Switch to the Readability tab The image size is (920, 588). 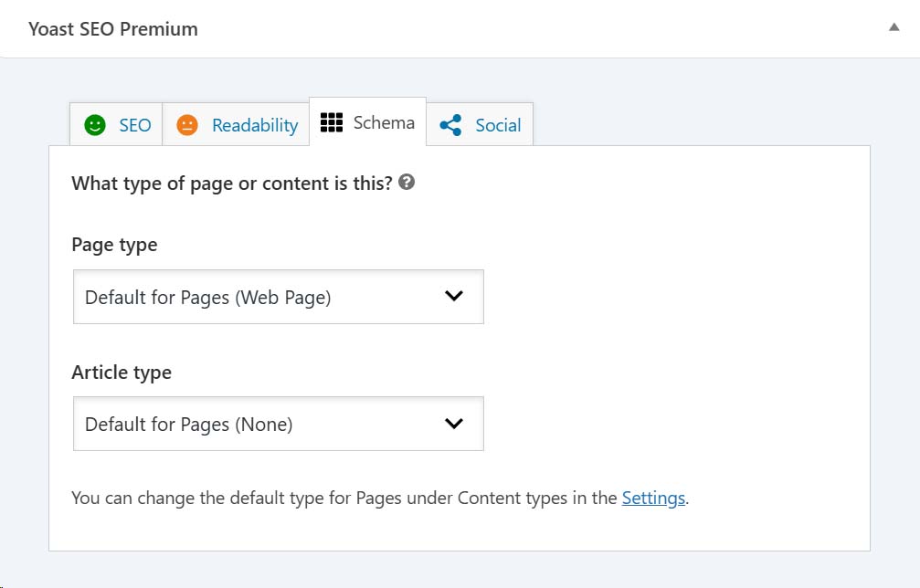click(x=255, y=125)
